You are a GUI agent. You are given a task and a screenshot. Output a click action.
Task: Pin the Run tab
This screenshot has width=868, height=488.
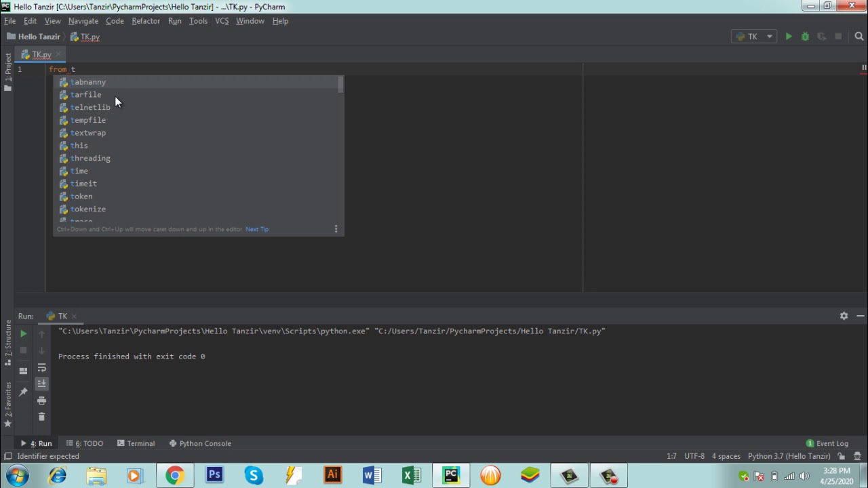[23, 392]
